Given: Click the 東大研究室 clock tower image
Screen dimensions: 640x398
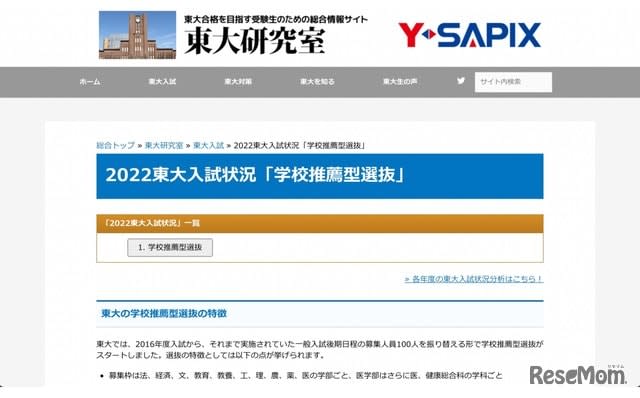Looking at the screenshot, I should tap(138, 35).
